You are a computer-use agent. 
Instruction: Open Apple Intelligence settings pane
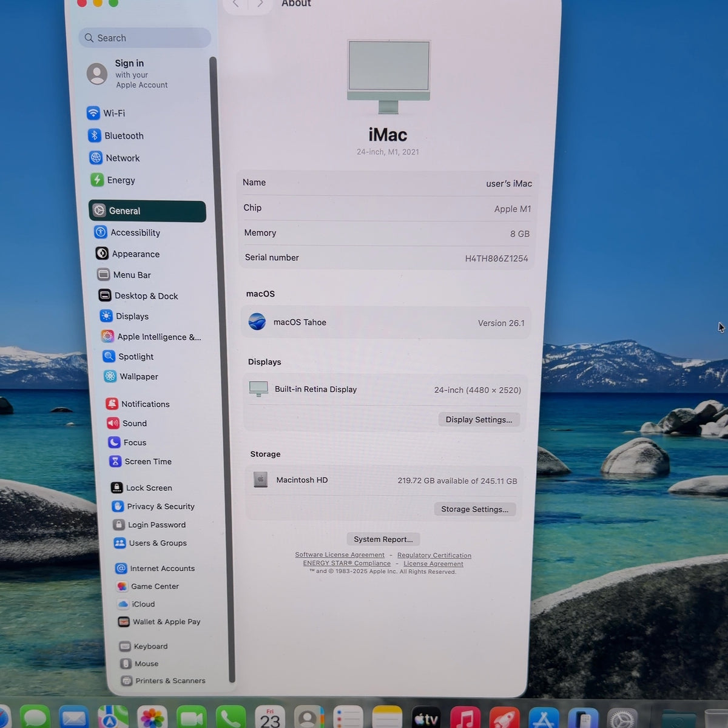coord(150,337)
